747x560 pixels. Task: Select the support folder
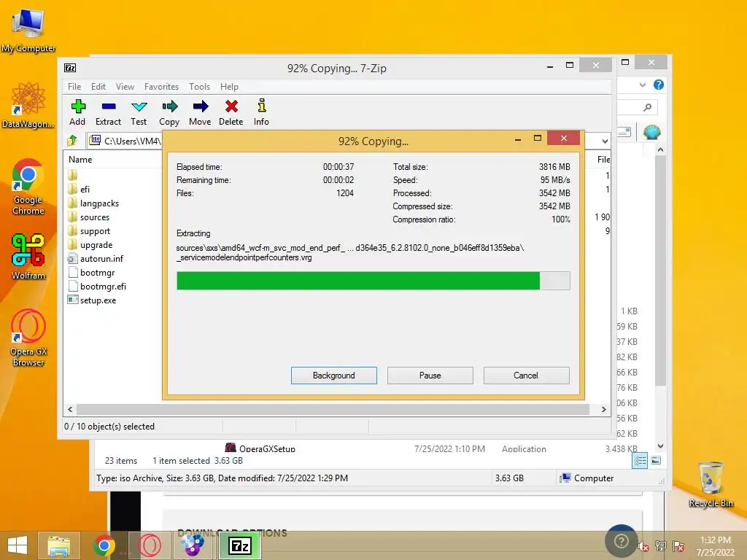[x=89, y=231]
